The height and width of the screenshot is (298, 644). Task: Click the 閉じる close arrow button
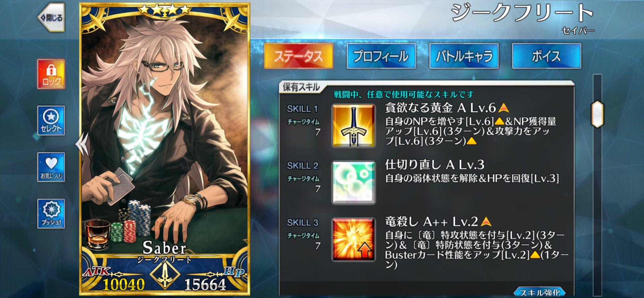[x=52, y=17]
